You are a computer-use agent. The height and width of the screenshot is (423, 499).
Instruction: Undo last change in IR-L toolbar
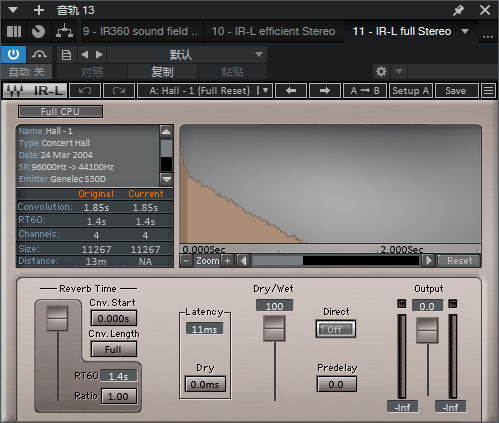click(x=85, y=91)
